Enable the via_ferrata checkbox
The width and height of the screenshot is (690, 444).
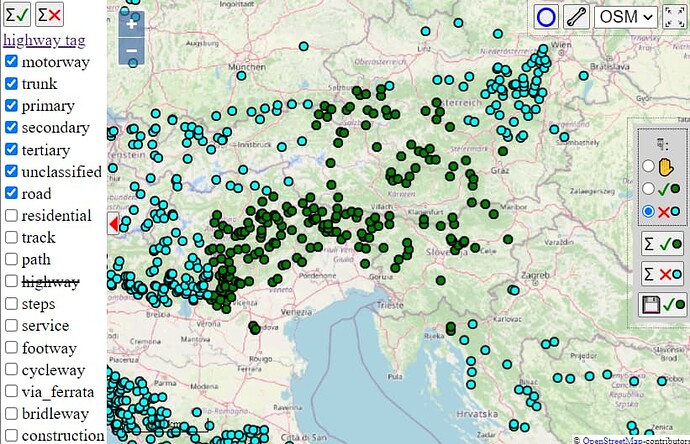[11, 392]
